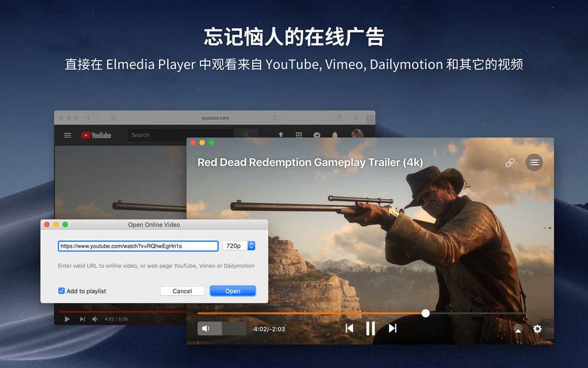Skip to the next video
This screenshot has width=588, height=368.
(x=393, y=328)
